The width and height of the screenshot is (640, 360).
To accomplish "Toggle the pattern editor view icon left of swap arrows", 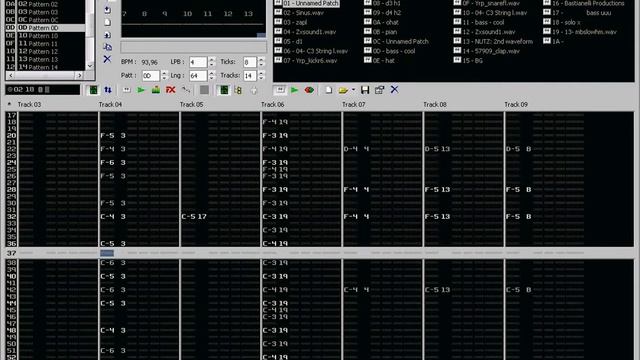I will pyautogui.click(x=93, y=90).
